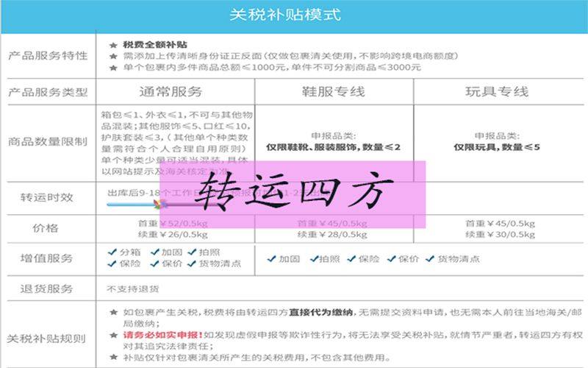Toggle 加固 checkmark in 通常服务 column

point(154,252)
